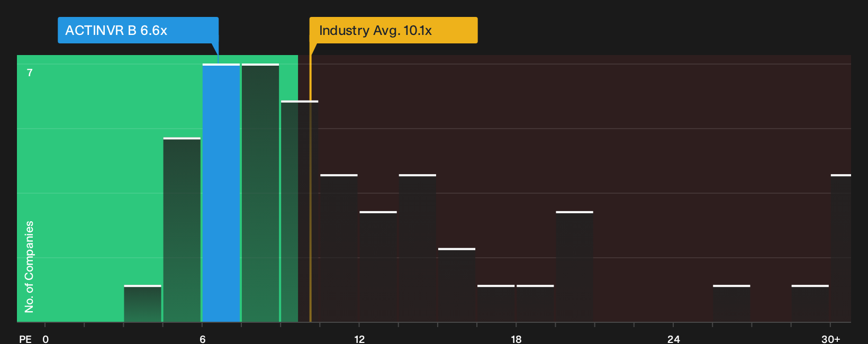Click the PE axis title
The height and width of the screenshot is (344, 868).
pos(25,339)
